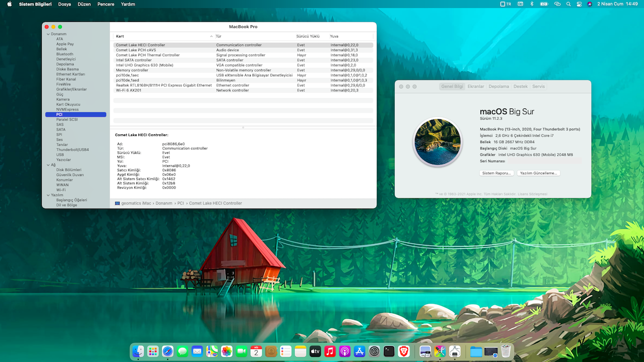Open Contacts app in Dock

pos(271,352)
